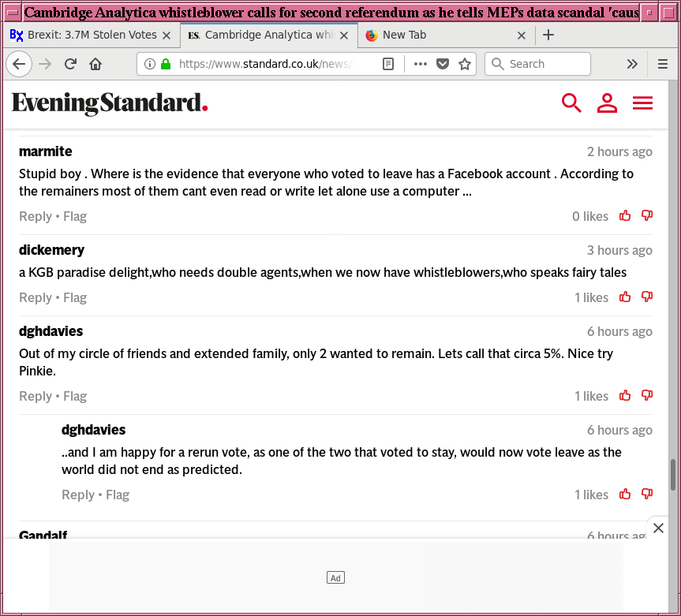The width and height of the screenshot is (681, 616).
Task: Go back to the previous page
Action: pyautogui.click(x=19, y=64)
